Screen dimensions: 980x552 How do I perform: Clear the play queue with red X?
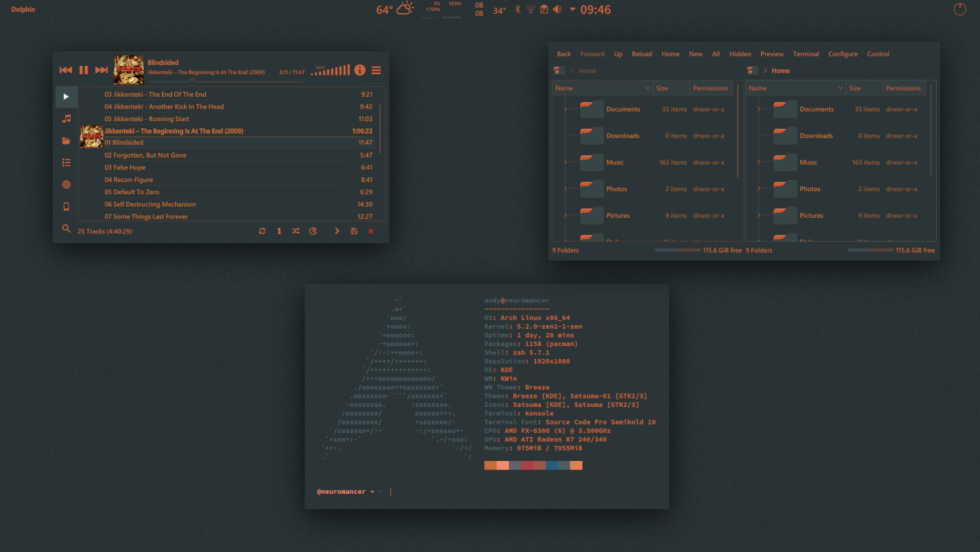371,231
